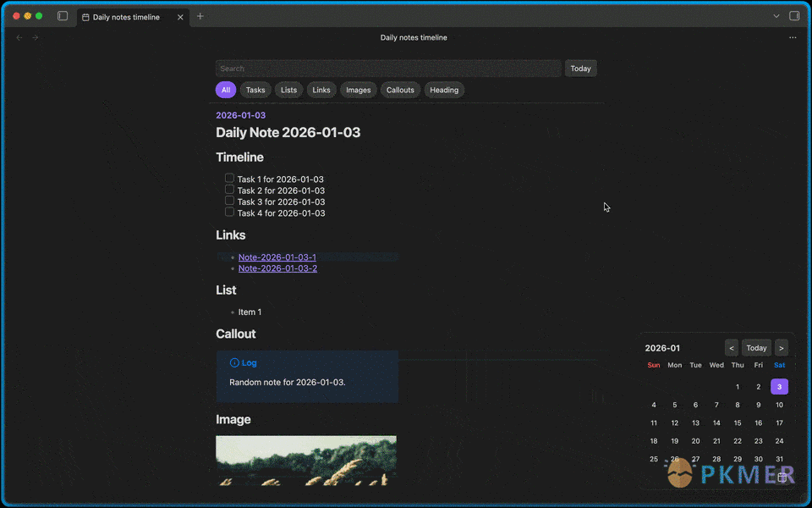Filter by Lists

288,90
